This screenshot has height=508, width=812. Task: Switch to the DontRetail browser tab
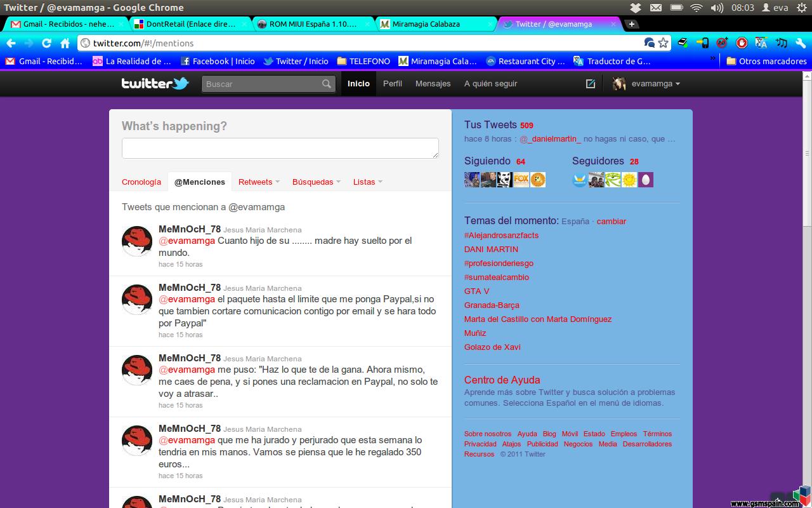(x=189, y=24)
